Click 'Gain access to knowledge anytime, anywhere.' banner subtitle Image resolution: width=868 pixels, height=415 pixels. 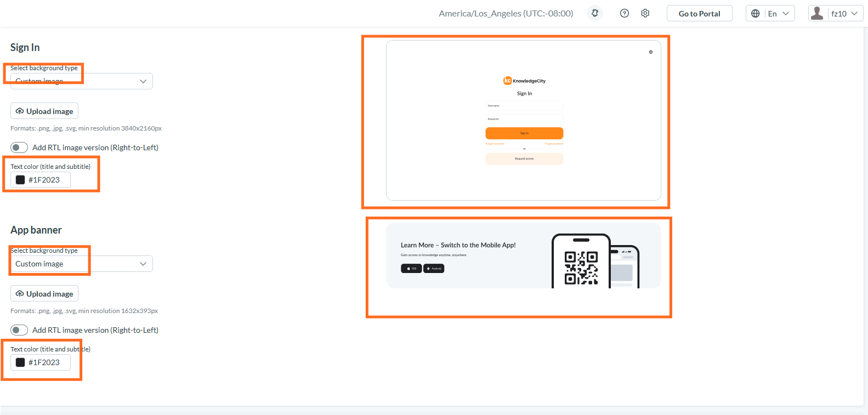434,255
